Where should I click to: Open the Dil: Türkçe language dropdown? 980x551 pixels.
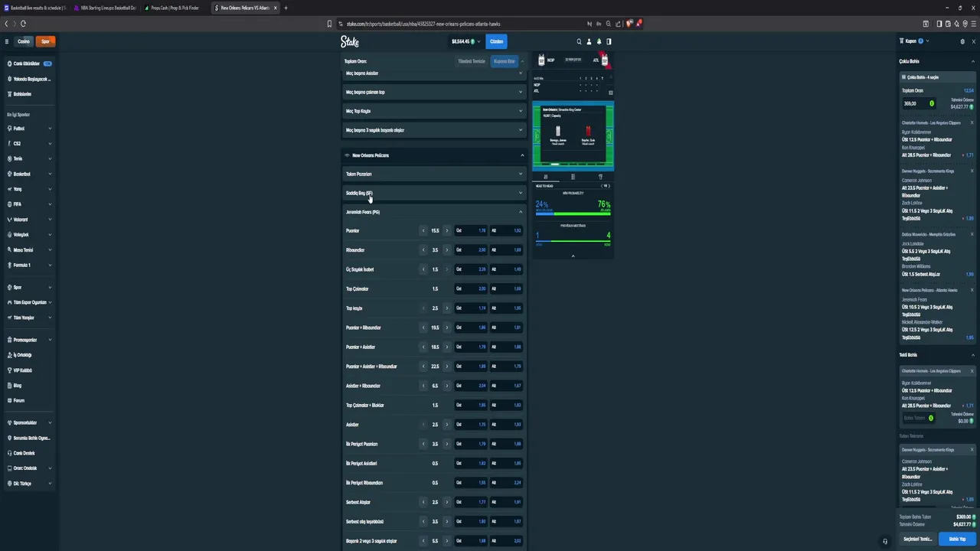click(x=28, y=484)
